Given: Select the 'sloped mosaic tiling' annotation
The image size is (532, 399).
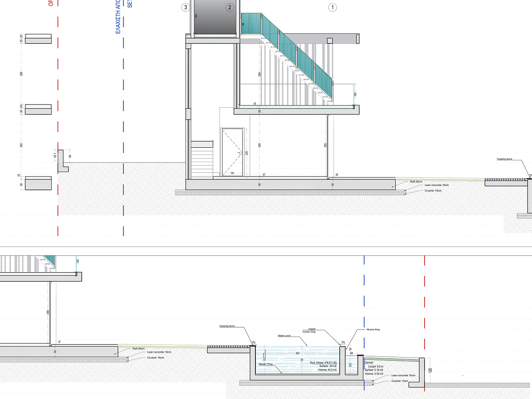Looking at the screenshot, I should tap(310, 330).
